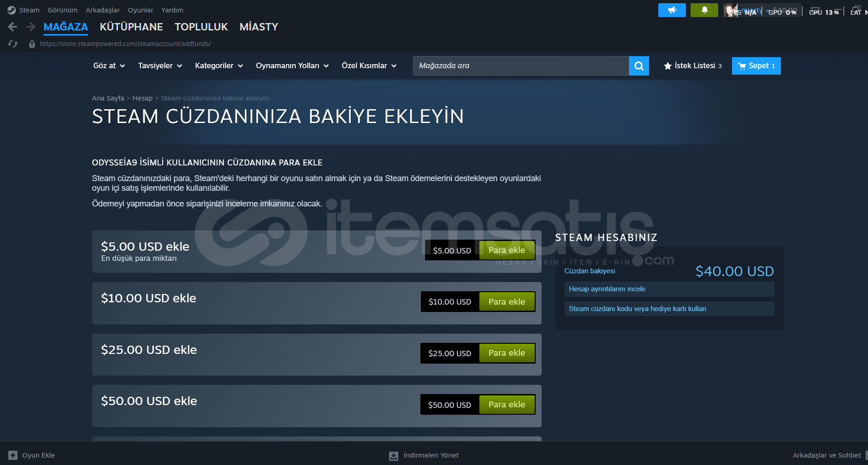Click the "$50.00 USD ekle" heading
The image size is (868, 465).
tap(149, 401)
